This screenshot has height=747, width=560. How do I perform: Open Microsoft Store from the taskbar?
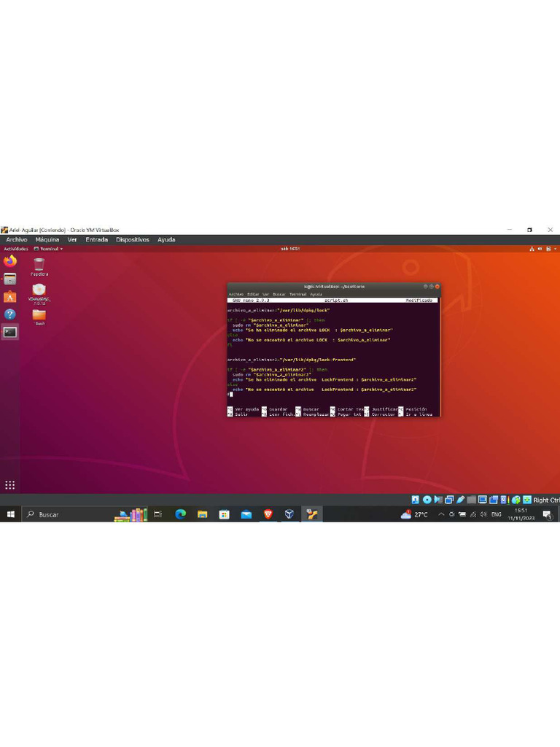pyautogui.click(x=225, y=514)
